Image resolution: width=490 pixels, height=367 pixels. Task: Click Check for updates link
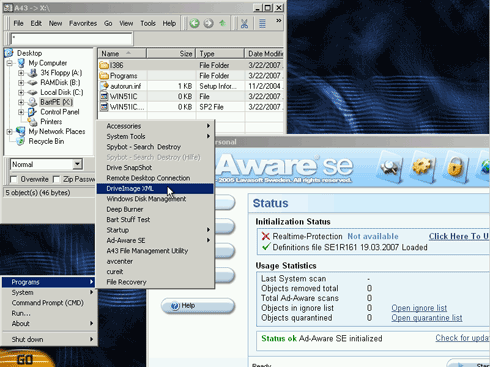[462, 338]
